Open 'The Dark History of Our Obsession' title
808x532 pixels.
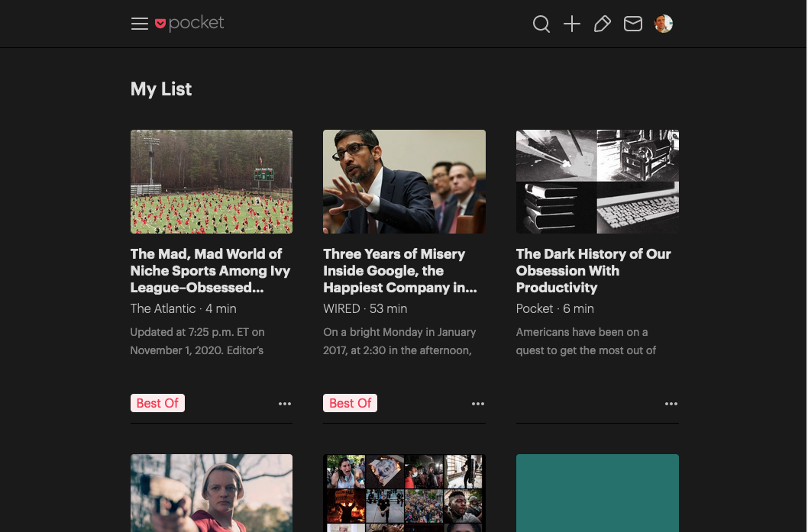[593, 271]
